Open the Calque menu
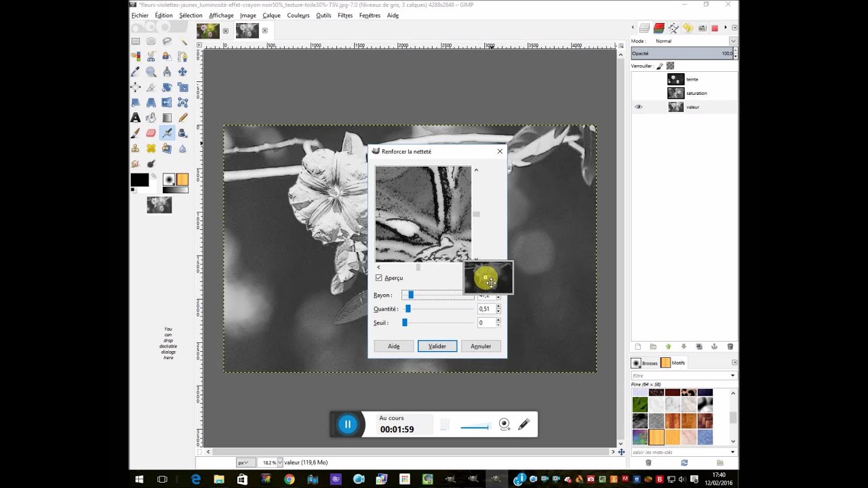Screen dimensions: 868x488 click(x=271, y=15)
